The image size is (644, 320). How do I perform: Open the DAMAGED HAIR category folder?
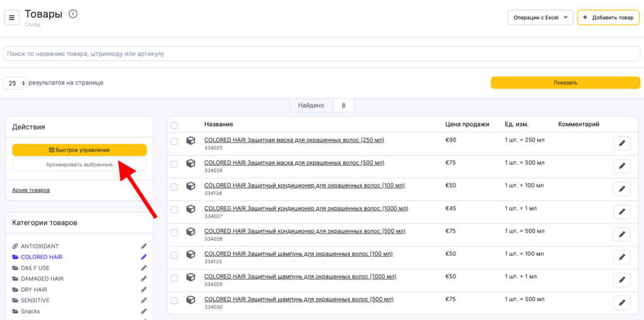pos(42,279)
